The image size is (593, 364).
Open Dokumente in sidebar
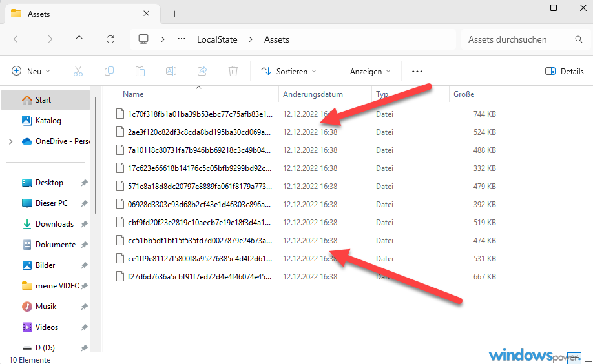pos(48,245)
